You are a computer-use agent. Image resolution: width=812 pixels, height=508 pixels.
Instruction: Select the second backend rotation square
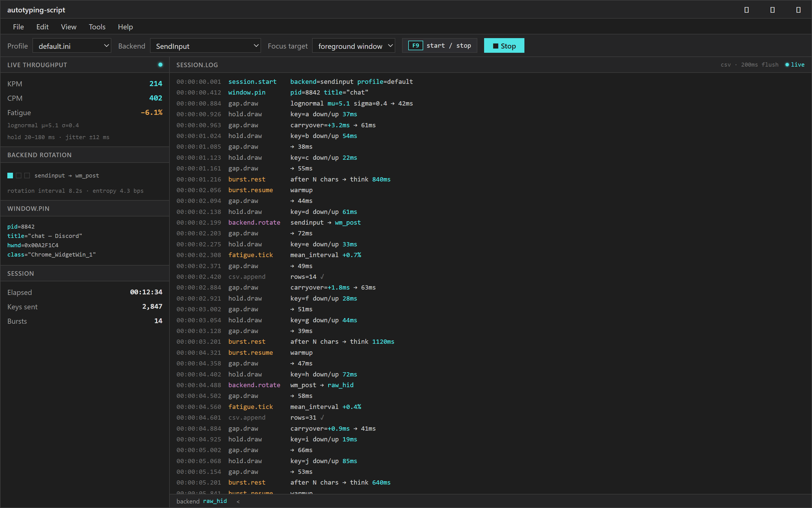tap(19, 175)
